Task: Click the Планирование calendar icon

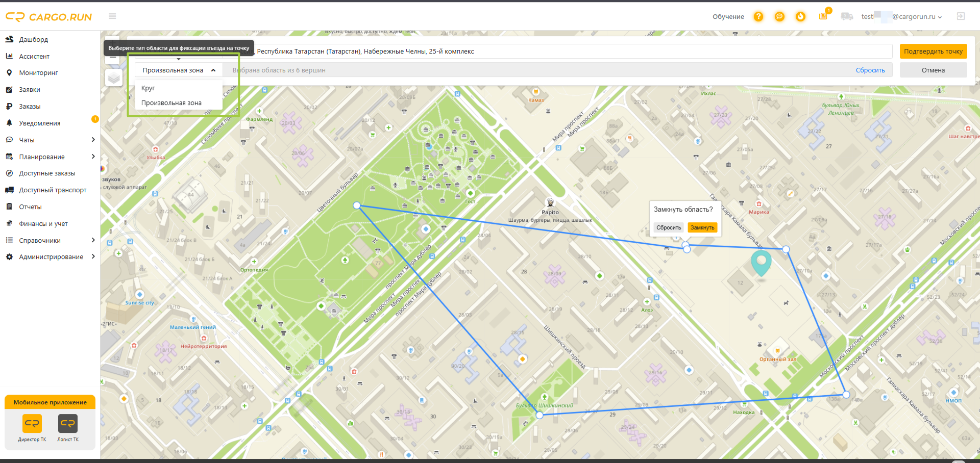Action: [x=9, y=157]
